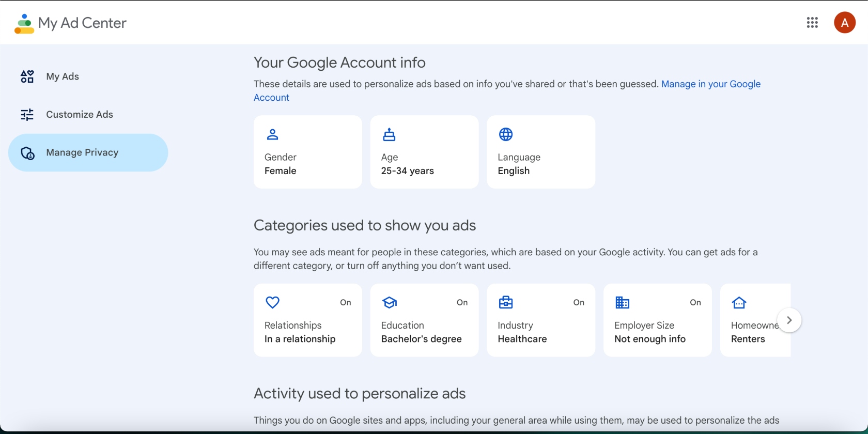Open the Employer Size Not enough info card
This screenshot has height=434, width=868.
coord(658,320)
